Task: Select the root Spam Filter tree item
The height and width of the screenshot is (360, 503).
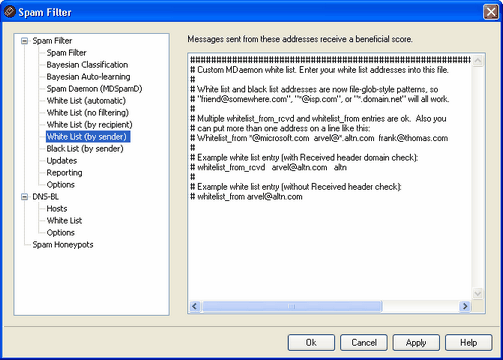Action: pos(52,41)
